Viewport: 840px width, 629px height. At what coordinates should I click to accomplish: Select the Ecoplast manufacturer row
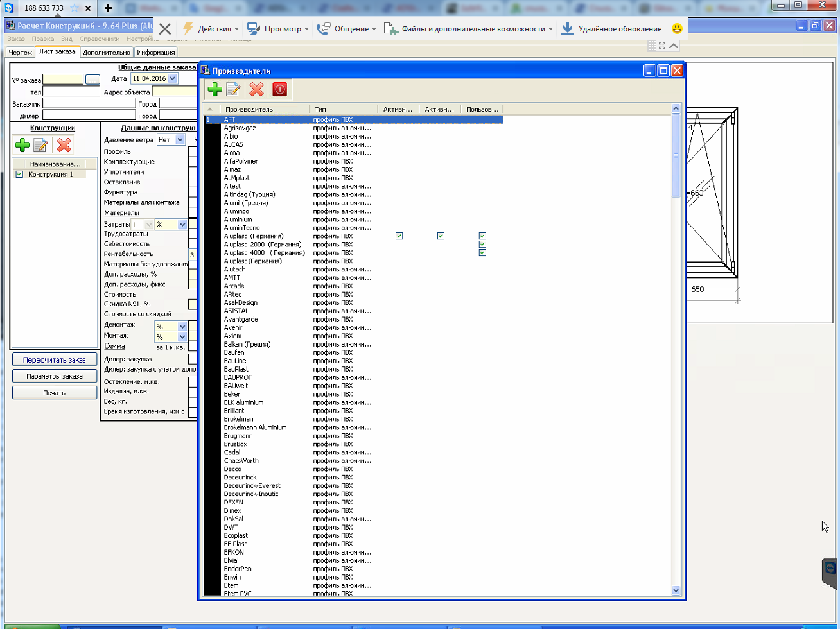(x=353, y=535)
